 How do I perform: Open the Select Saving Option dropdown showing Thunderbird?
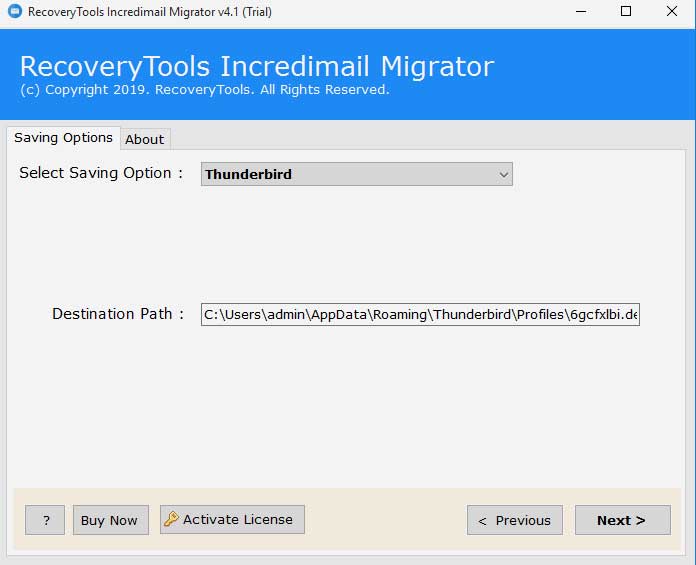click(356, 174)
